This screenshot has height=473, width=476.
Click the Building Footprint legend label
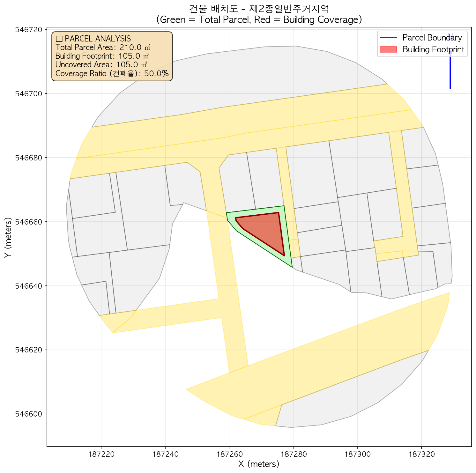coord(433,49)
